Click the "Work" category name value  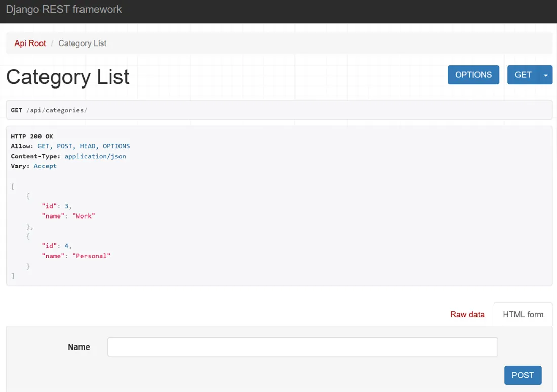(x=84, y=216)
